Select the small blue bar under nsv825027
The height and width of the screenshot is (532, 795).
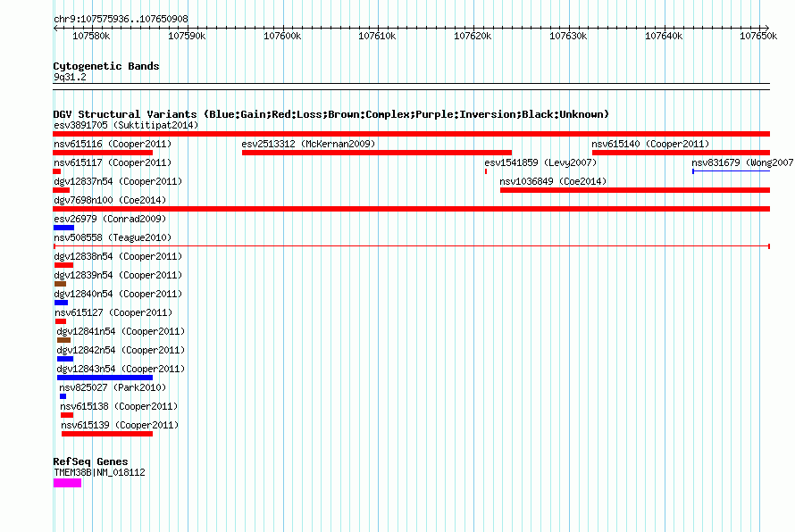click(63, 396)
